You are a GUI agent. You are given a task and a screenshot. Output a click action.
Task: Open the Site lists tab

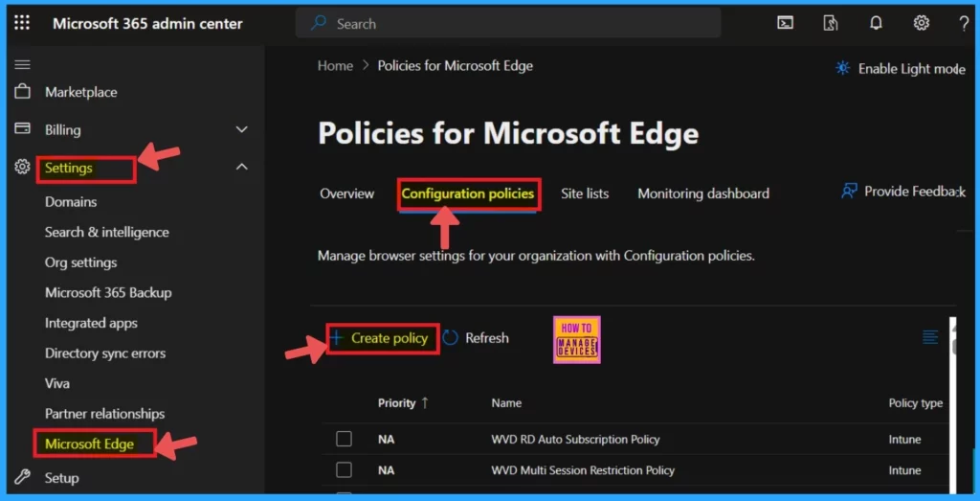[585, 194]
